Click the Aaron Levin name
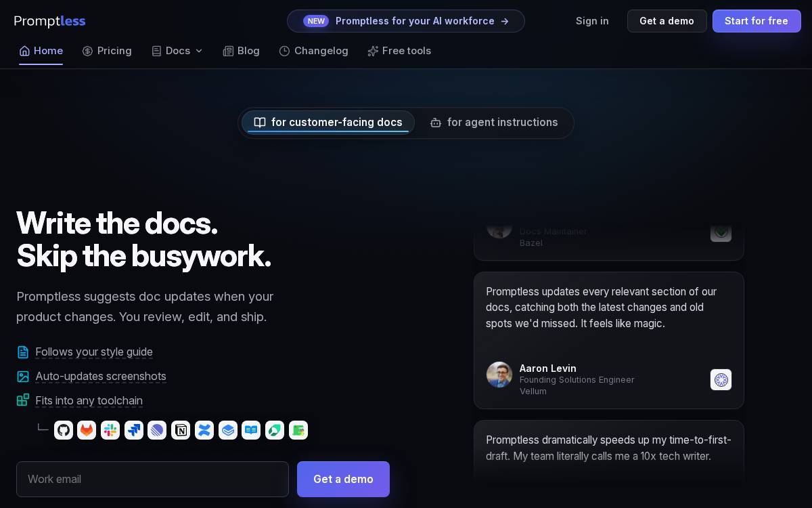 tap(548, 368)
